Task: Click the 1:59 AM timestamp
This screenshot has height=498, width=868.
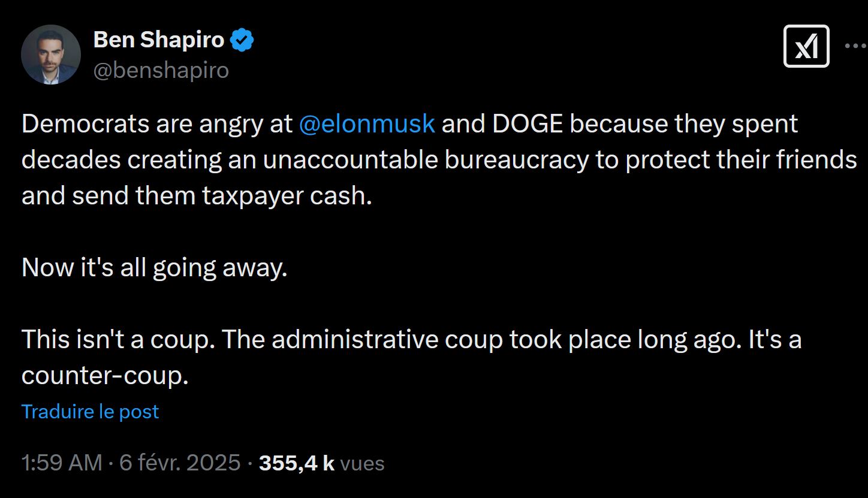Action: click(x=62, y=463)
